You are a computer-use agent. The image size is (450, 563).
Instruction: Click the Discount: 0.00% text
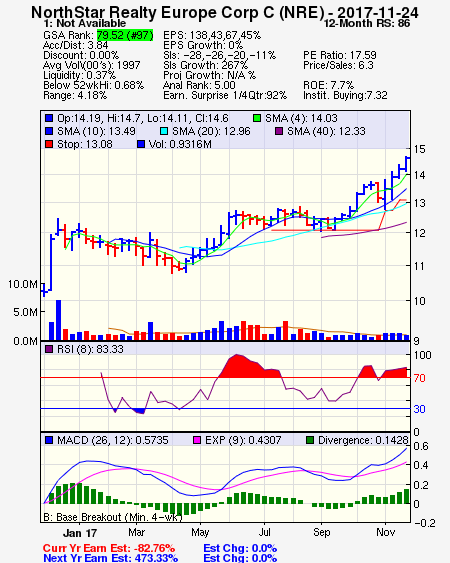pyautogui.click(x=81, y=55)
